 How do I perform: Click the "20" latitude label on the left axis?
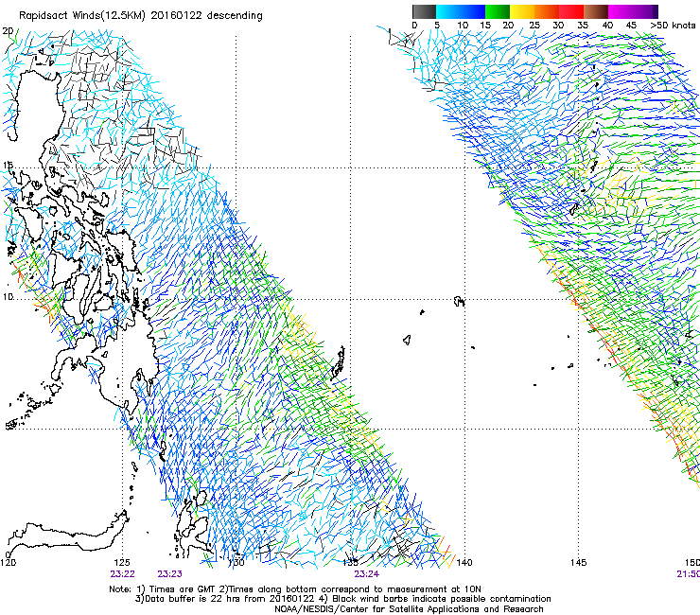click(x=8, y=31)
